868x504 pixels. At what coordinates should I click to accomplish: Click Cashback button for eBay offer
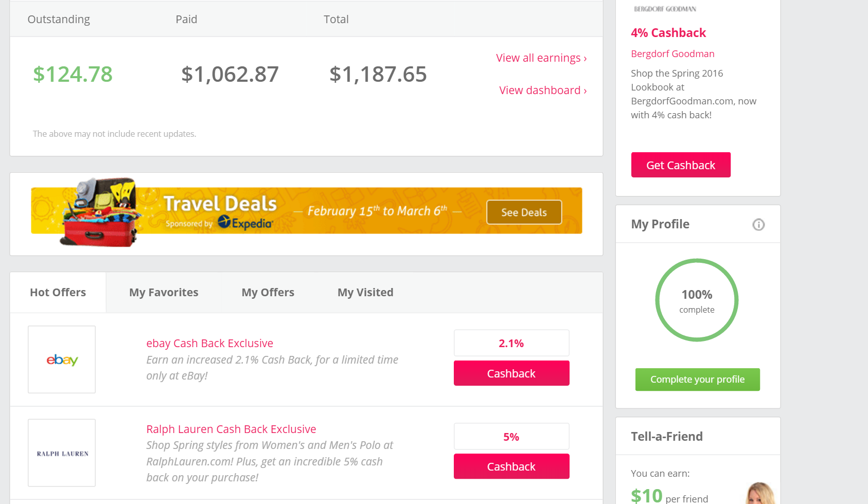coord(511,373)
